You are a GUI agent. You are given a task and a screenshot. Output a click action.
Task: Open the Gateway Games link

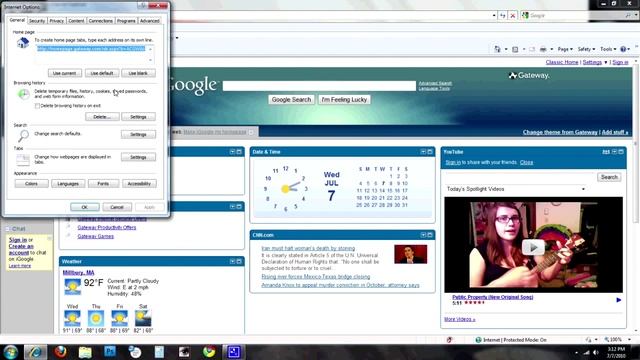[x=96, y=236]
